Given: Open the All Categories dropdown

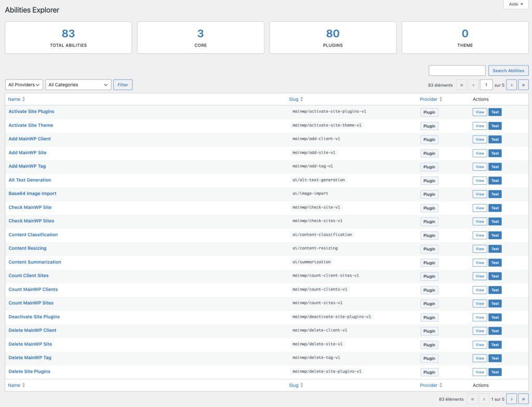Looking at the screenshot, I should (x=78, y=85).
